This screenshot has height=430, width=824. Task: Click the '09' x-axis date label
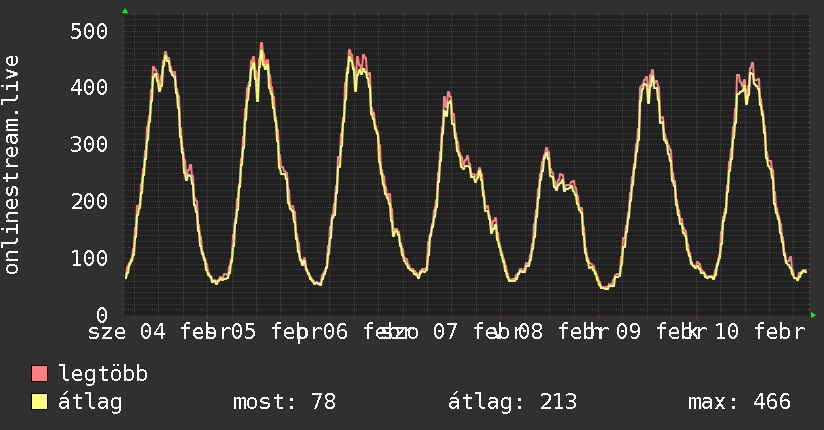coord(629,332)
